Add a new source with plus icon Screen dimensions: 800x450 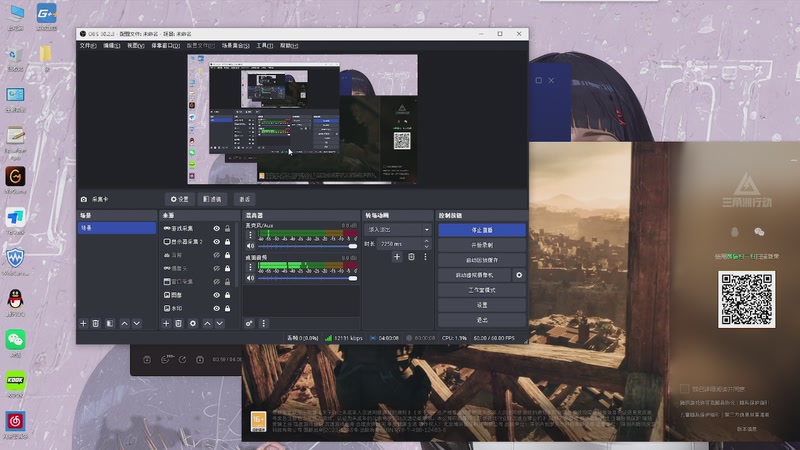coord(166,323)
